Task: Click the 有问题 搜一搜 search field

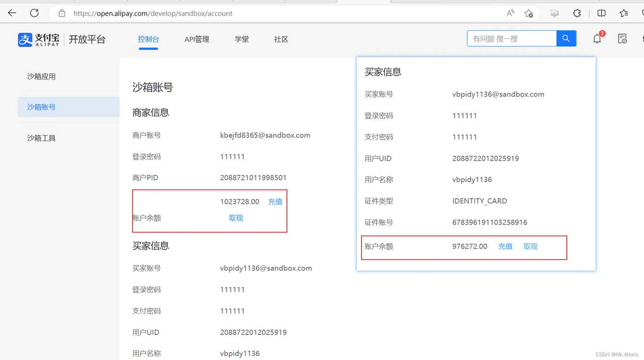Action: [x=512, y=39]
